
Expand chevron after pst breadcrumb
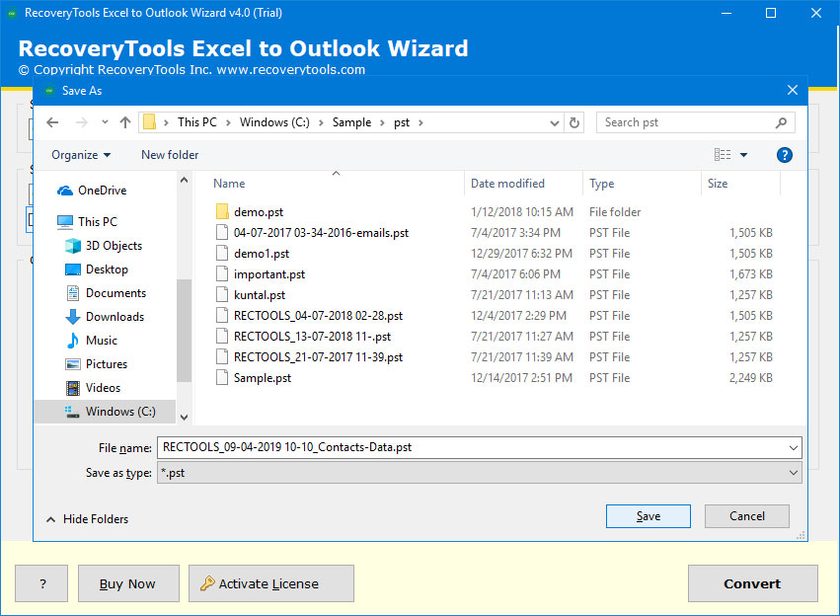point(421,122)
